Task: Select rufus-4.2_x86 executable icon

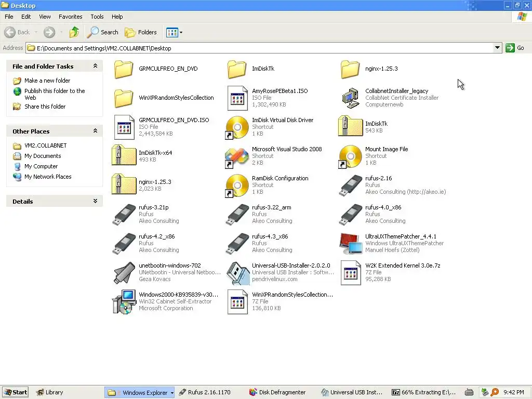Action: tap(124, 244)
